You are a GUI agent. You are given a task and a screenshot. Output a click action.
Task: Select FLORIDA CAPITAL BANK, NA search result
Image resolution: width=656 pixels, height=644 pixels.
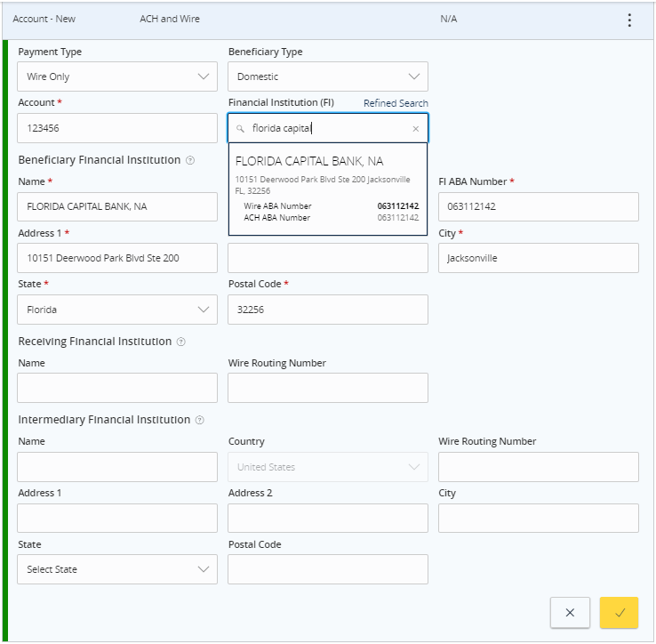click(328, 189)
